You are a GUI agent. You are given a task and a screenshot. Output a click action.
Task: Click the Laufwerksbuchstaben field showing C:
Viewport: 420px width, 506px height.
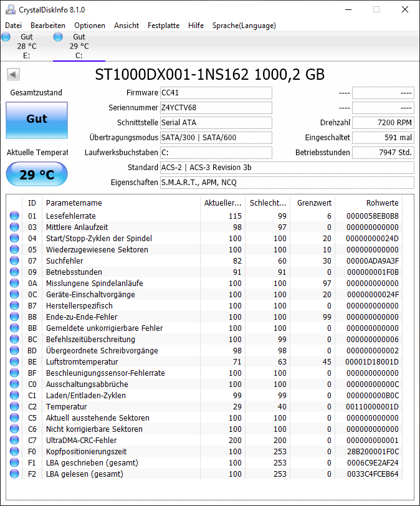coord(216,153)
